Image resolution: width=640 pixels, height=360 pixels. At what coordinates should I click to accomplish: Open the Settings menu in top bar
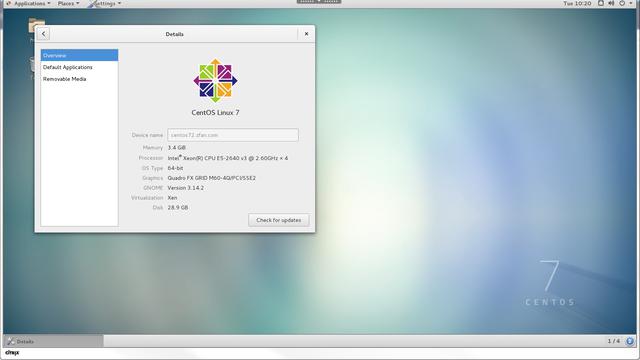105,3
